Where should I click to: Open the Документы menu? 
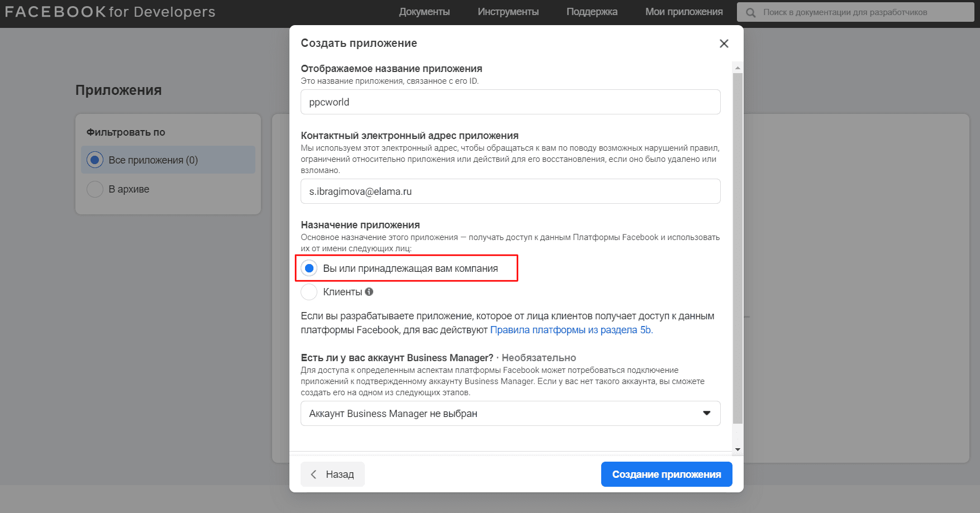[424, 12]
